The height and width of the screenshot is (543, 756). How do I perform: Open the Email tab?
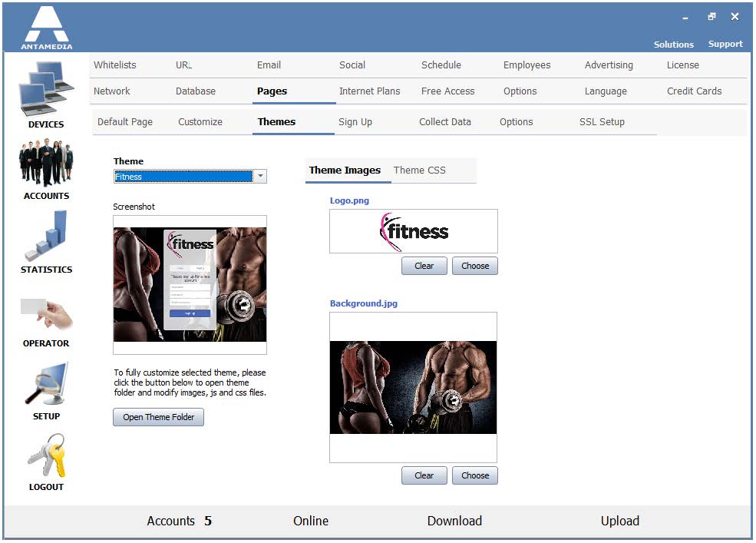269,65
